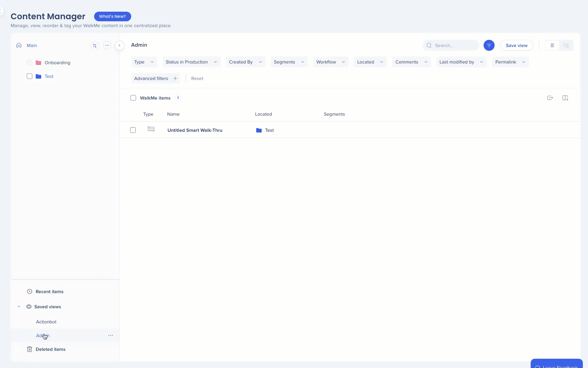Select all WalkMe items checkbox

coord(133,98)
